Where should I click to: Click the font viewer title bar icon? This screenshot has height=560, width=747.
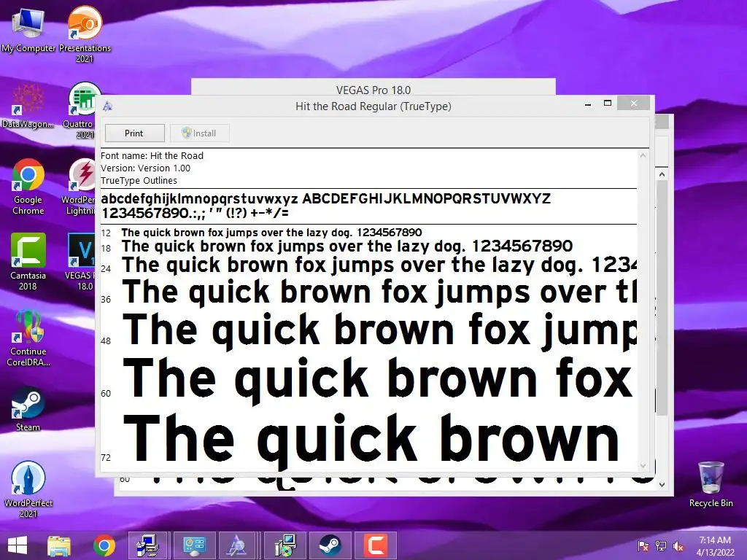click(108, 106)
